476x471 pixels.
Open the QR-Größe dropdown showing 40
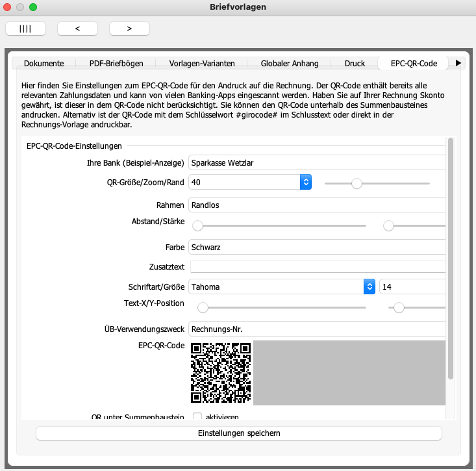[x=250, y=182]
